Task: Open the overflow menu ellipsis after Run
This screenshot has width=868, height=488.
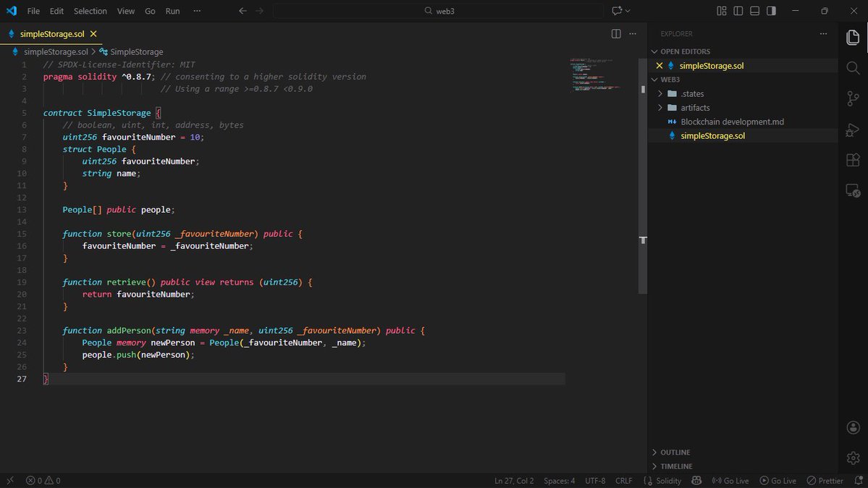Action: (197, 11)
